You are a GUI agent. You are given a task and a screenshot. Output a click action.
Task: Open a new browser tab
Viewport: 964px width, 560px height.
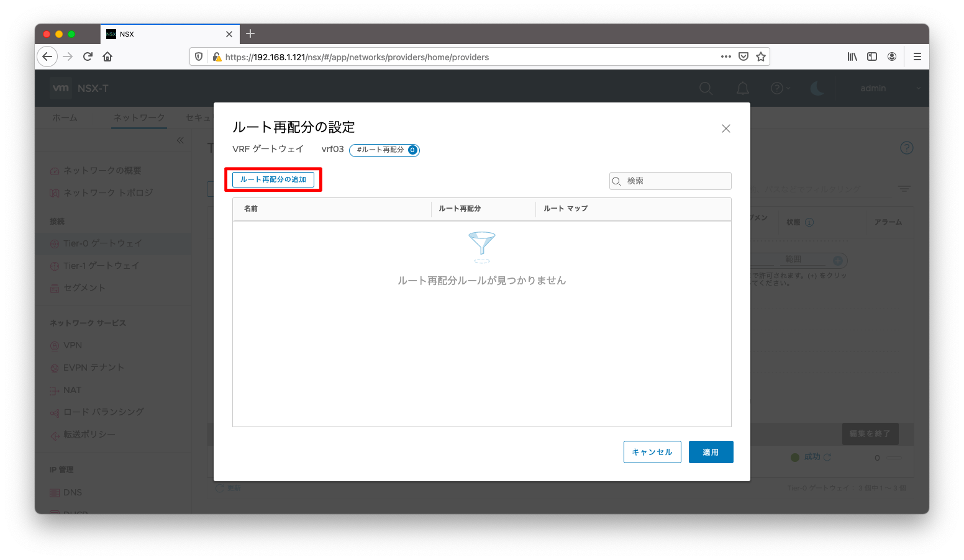coord(250,34)
